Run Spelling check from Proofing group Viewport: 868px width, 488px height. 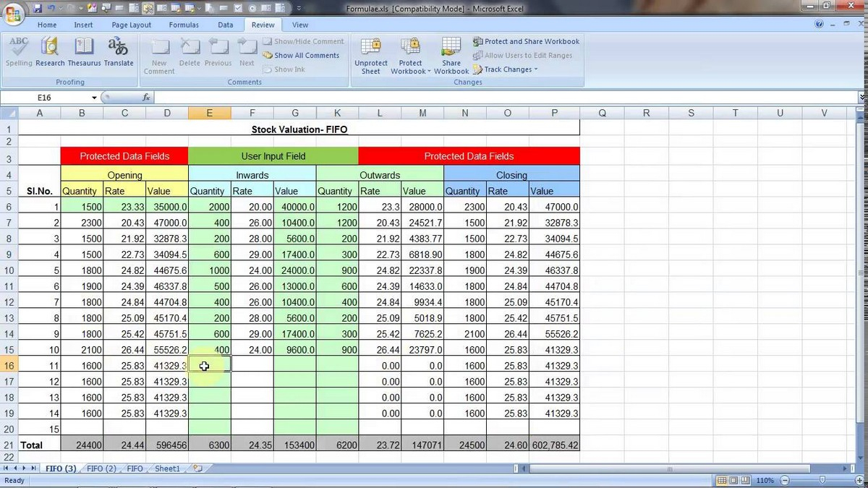click(x=19, y=51)
